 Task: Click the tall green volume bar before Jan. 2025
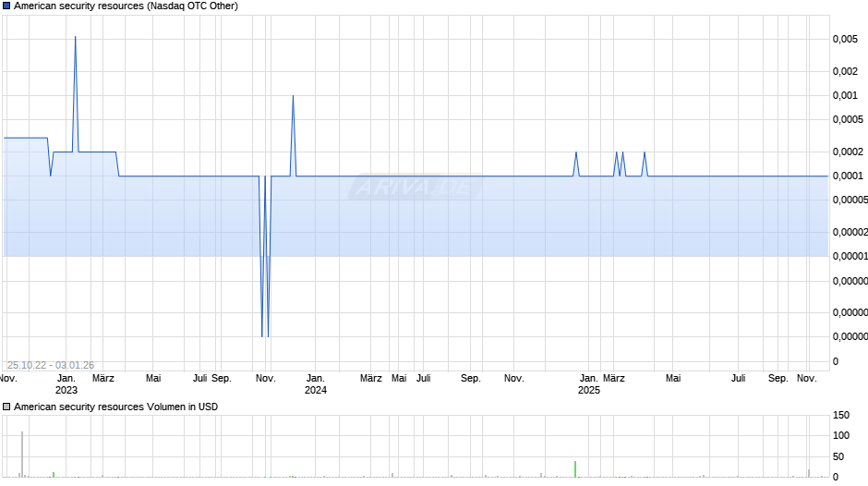point(575,468)
